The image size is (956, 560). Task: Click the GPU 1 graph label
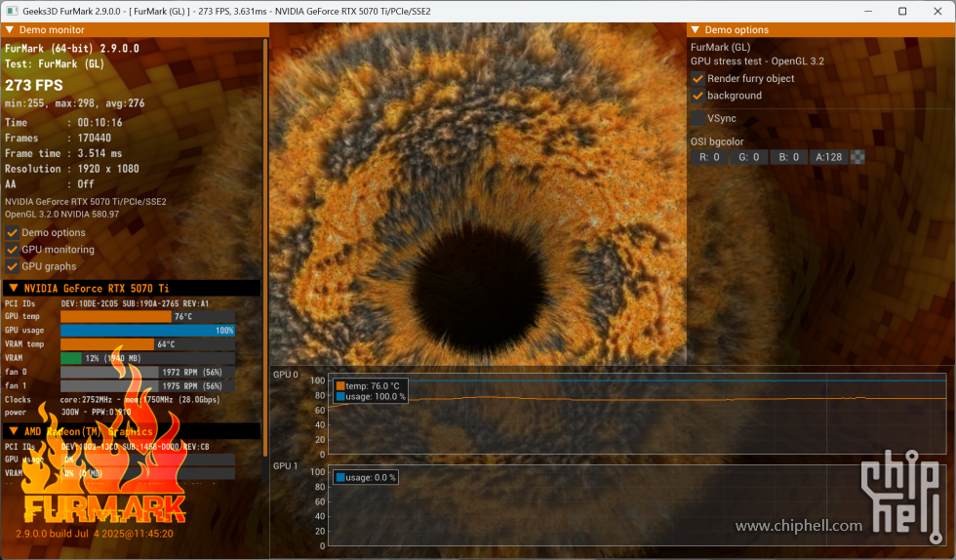285,466
